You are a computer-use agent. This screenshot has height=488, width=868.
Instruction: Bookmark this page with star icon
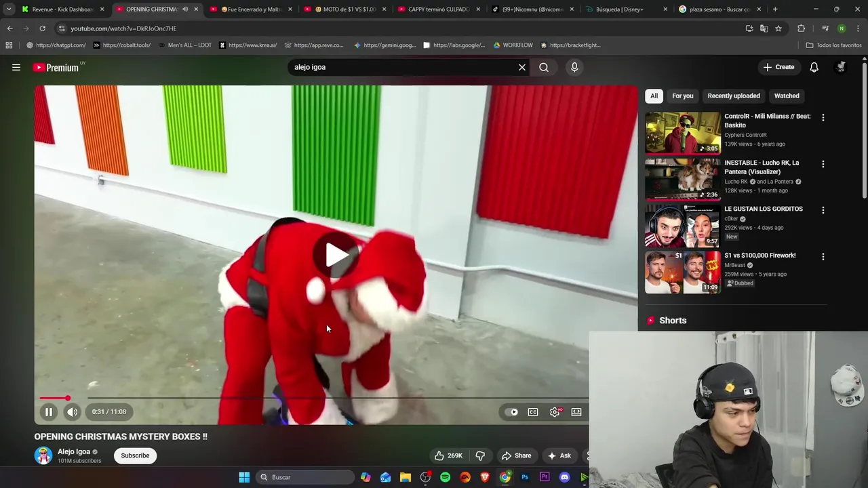coord(778,28)
